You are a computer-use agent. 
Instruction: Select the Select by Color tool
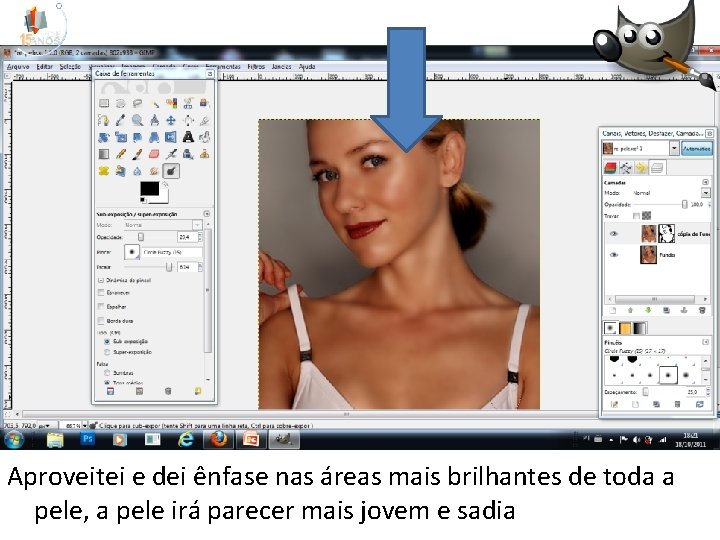171,103
